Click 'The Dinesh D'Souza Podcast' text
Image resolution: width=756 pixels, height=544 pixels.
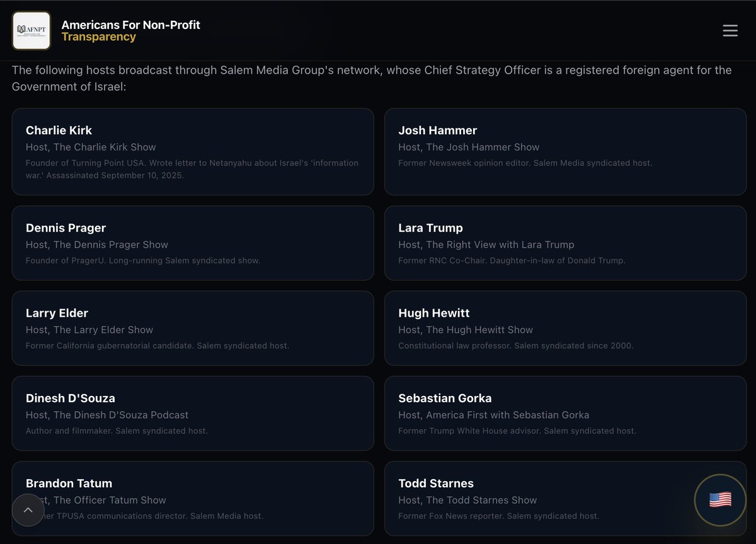(121, 414)
